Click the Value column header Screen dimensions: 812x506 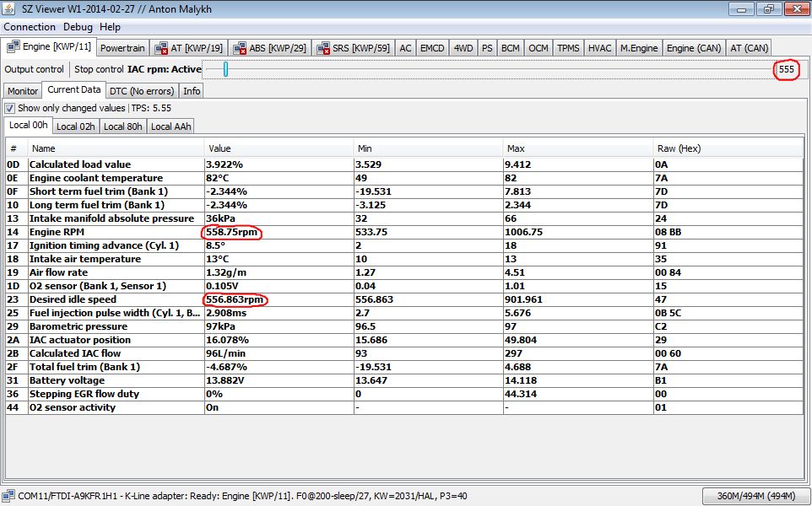219,148
